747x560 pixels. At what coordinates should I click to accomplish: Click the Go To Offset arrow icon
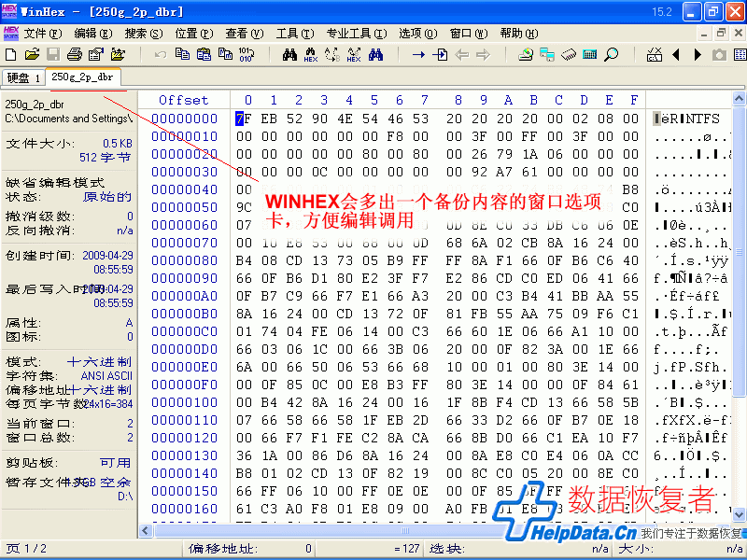tap(418, 55)
